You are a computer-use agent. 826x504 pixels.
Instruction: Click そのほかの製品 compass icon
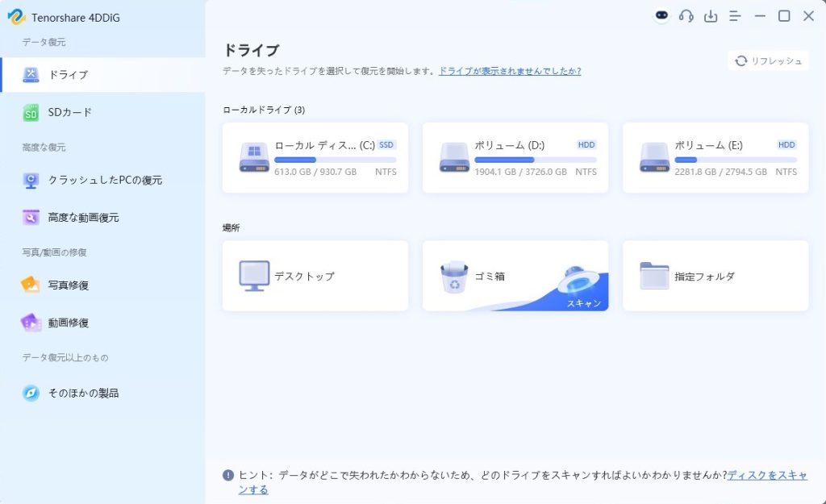click(x=31, y=393)
